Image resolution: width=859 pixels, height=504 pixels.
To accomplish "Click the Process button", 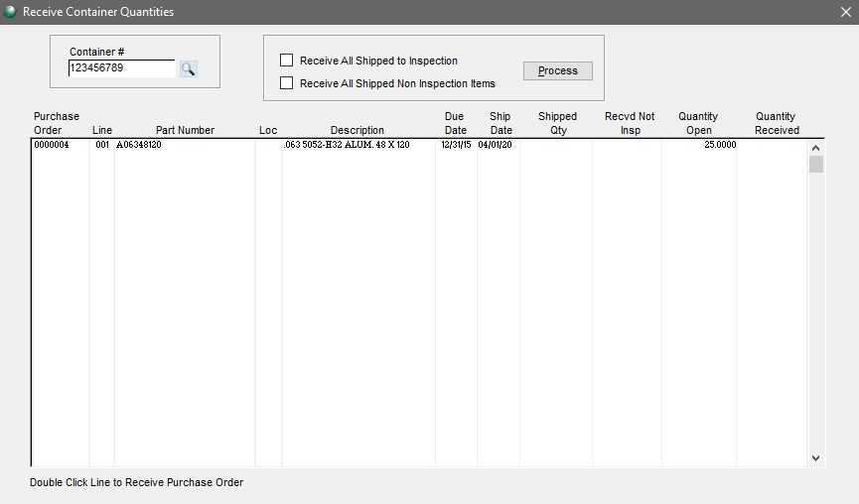I will click(558, 70).
